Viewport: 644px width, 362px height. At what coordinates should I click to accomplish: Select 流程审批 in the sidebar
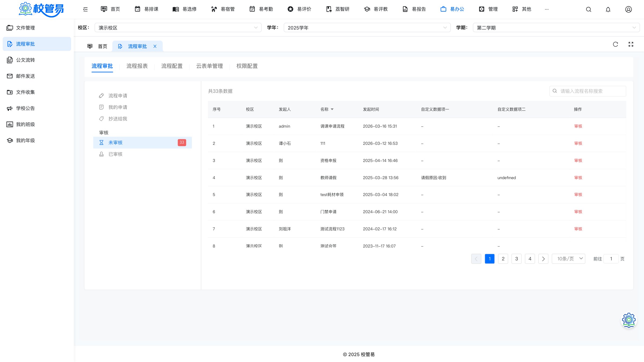pyautogui.click(x=37, y=44)
